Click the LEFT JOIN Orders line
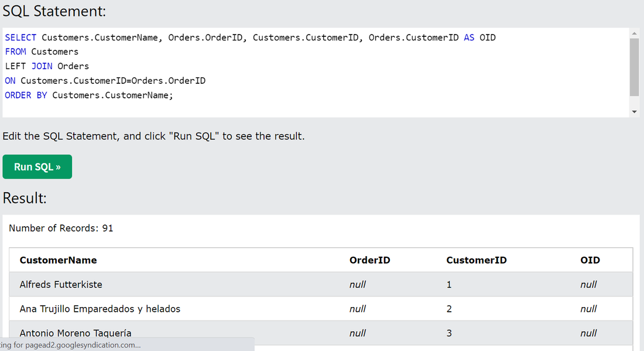 [x=47, y=66]
